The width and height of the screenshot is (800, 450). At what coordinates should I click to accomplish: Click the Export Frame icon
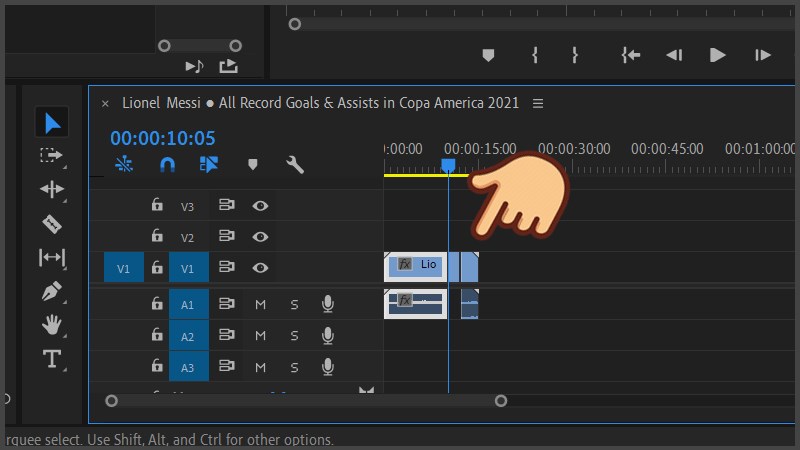[x=229, y=66]
